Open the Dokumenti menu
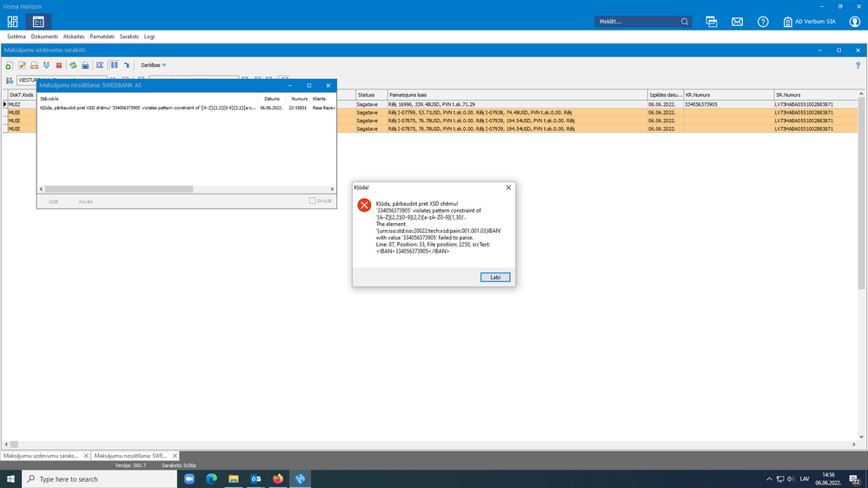Screen dimensions: 868x488 44,36
